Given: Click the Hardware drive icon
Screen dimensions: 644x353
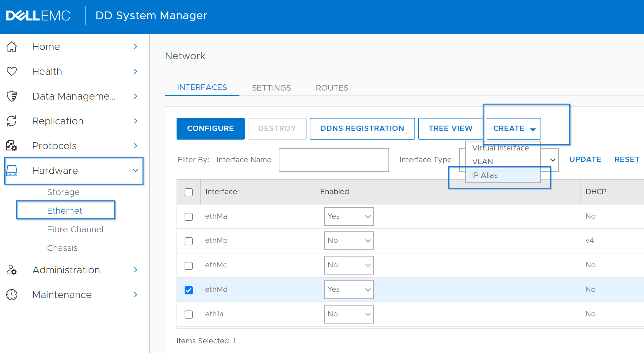Looking at the screenshot, I should coord(12,171).
